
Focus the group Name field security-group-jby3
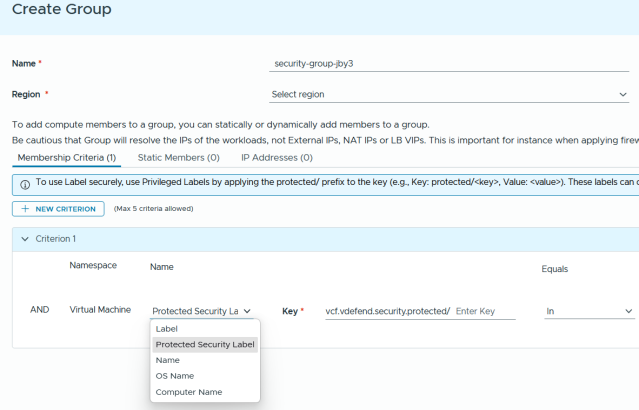point(449,64)
